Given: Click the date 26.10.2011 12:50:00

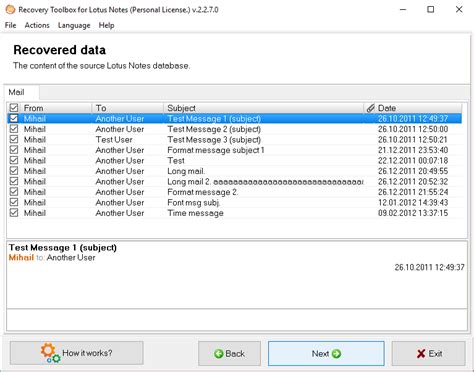Looking at the screenshot, I should coord(413,129).
